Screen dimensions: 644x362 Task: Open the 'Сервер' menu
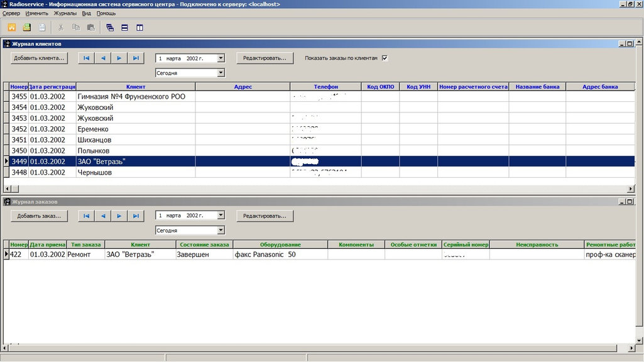click(x=11, y=13)
